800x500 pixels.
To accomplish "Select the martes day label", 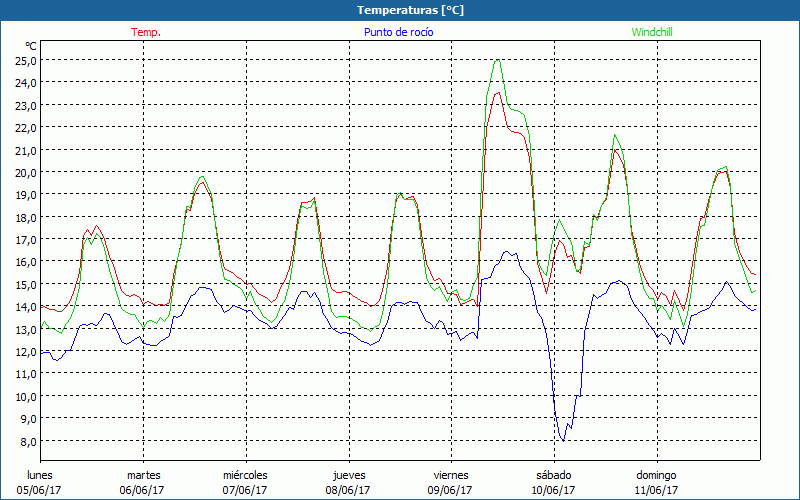I will click(x=144, y=475).
